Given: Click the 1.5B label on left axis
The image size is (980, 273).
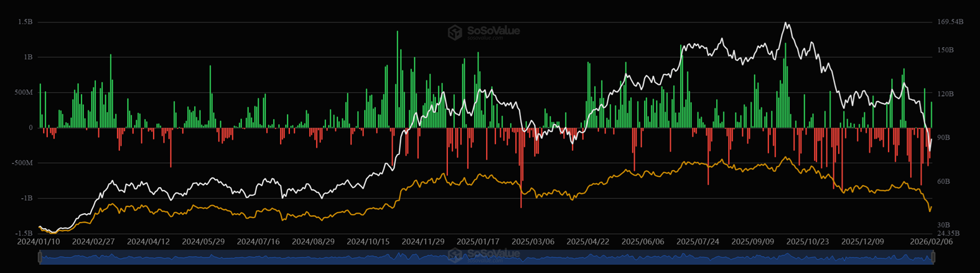Looking at the screenshot, I should point(25,22).
